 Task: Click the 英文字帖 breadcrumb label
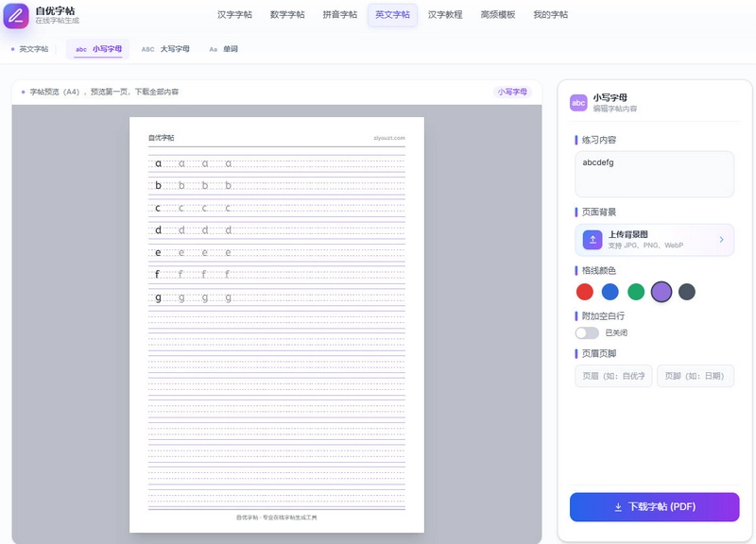[x=33, y=49]
